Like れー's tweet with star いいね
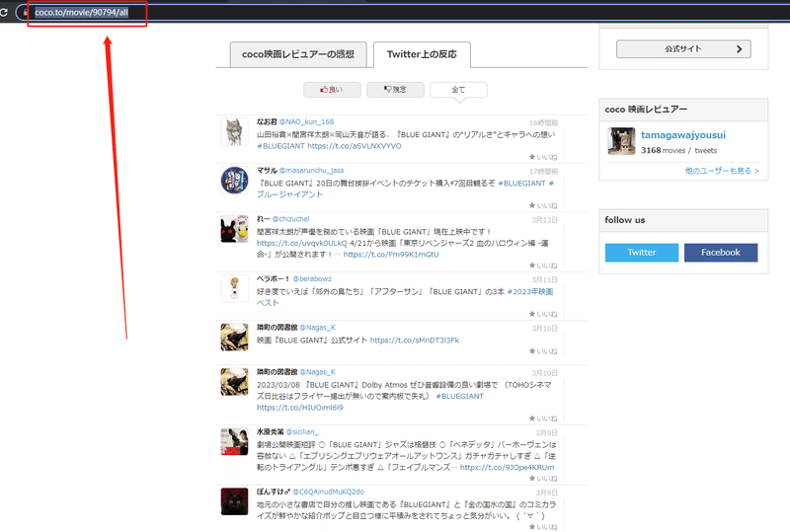 (543, 266)
